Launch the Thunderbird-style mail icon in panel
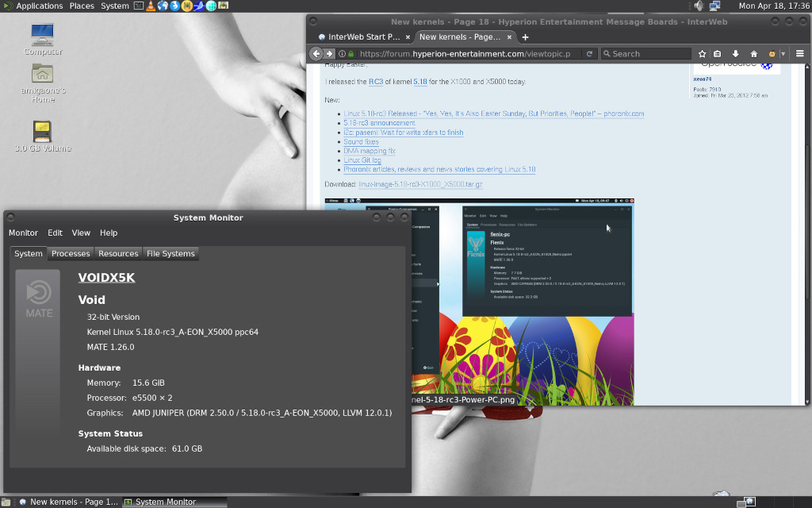 [174, 6]
